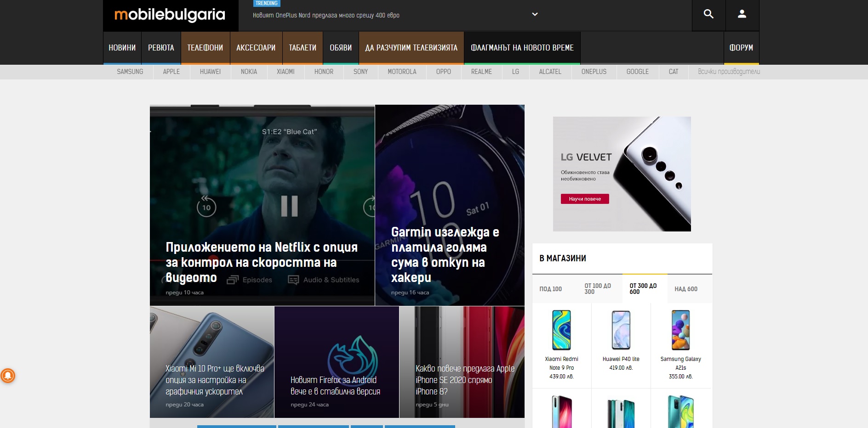Open Huawei P40 lite product
868x428 pixels.
pos(621,330)
